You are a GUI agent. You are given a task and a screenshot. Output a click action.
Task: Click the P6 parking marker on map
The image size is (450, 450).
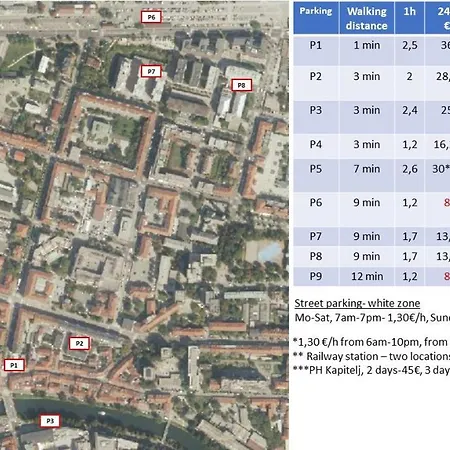tap(151, 17)
